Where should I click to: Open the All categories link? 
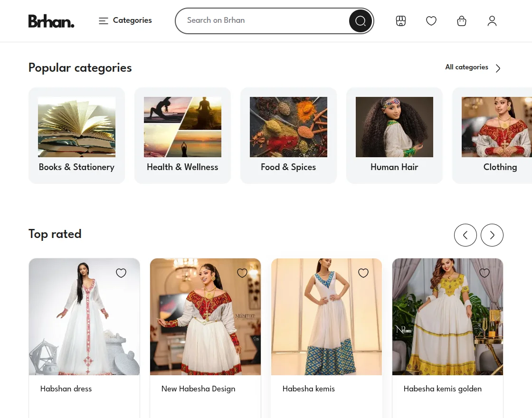point(467,67)
